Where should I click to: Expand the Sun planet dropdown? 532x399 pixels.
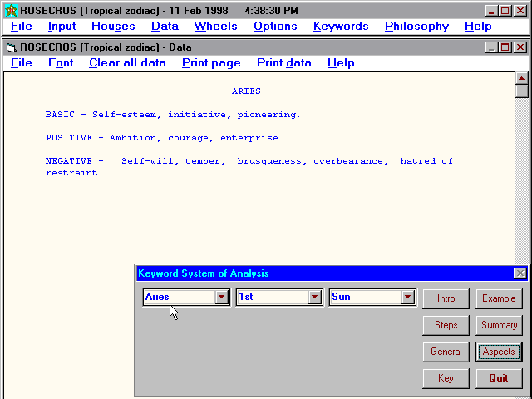click(407, 297)
